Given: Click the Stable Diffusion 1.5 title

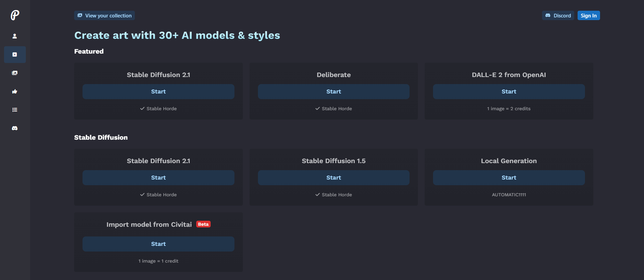Looking at the screenshot, I should tap(334, 161).
